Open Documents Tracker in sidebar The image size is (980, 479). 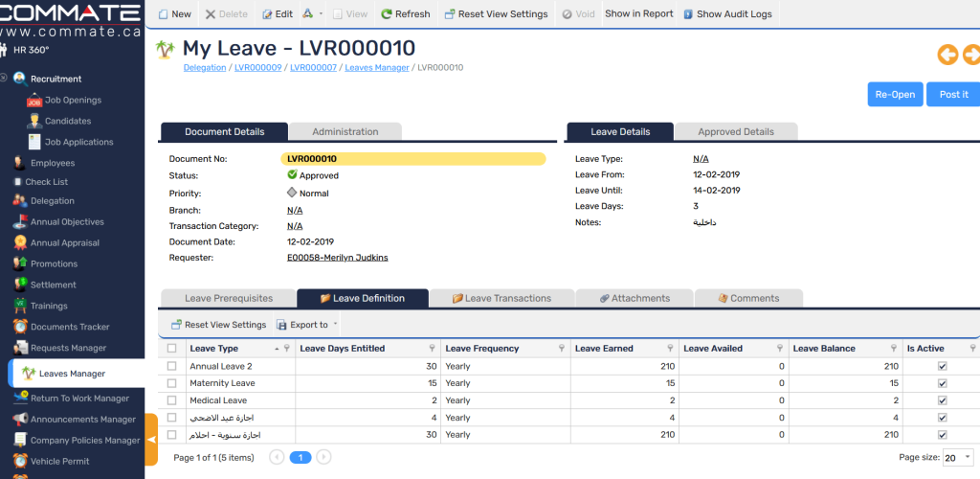tap(70, 327)
